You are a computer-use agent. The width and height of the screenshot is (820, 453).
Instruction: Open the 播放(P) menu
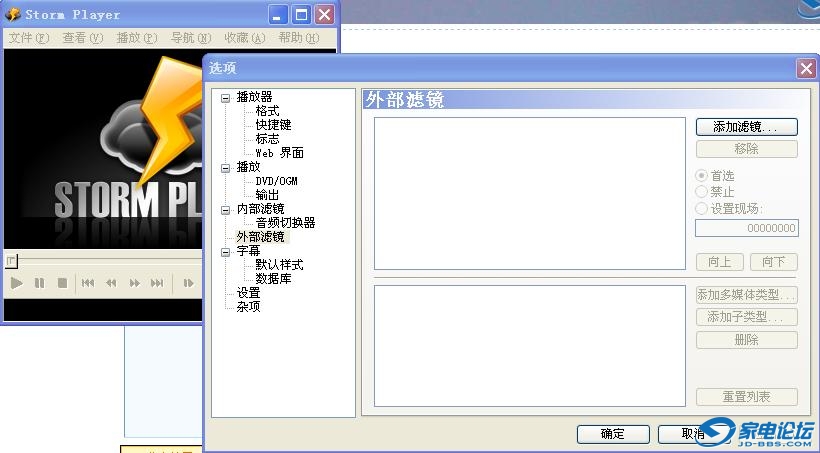[136, 38]
